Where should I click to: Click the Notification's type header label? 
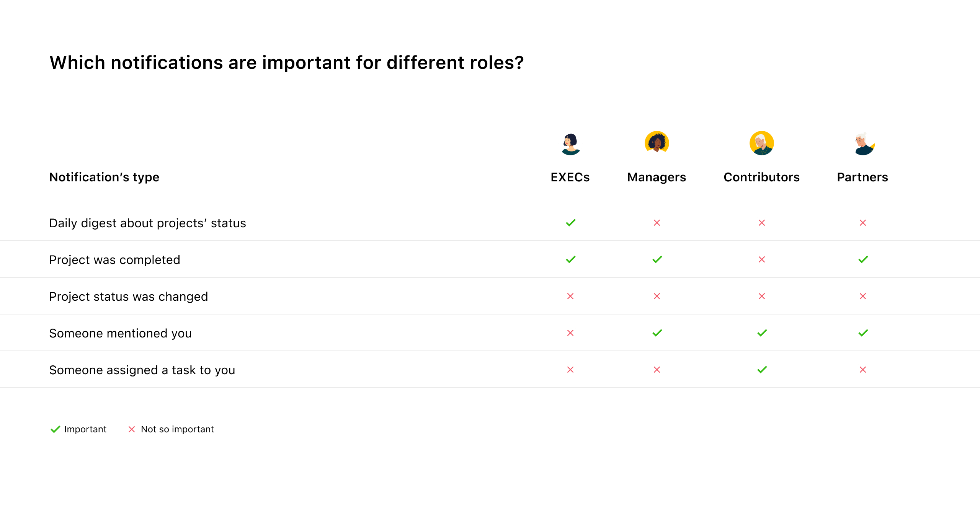tap(104, 177)
